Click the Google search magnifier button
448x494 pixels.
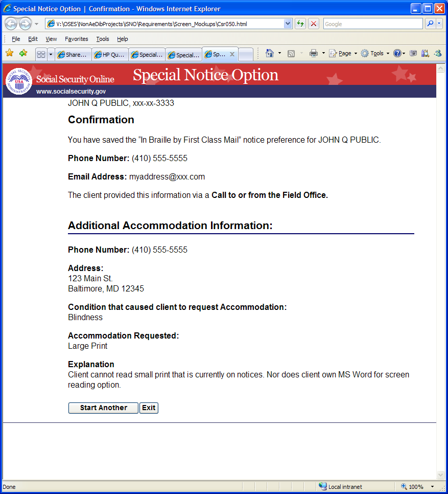(430, 24)
